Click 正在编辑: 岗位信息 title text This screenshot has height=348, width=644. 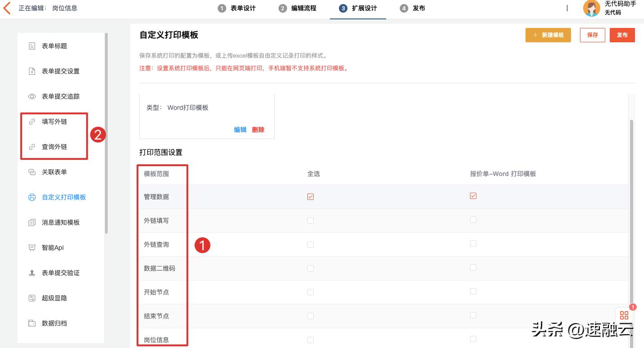point(48,8)
